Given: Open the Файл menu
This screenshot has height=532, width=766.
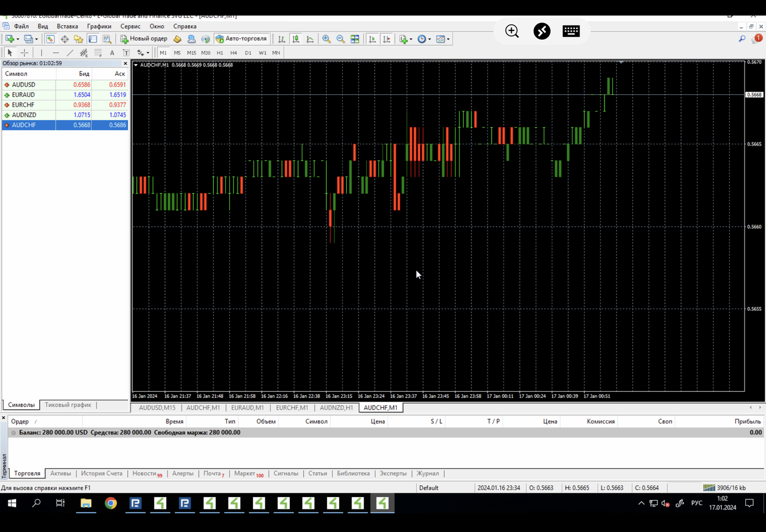Looking at the screenshot, I should [21, 26].
